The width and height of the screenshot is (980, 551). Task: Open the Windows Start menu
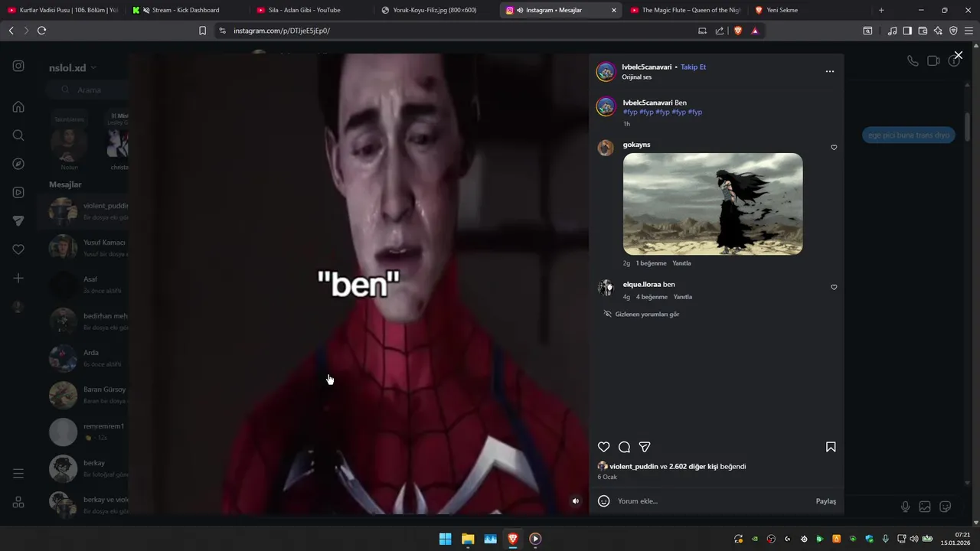(x=445, y=539)
